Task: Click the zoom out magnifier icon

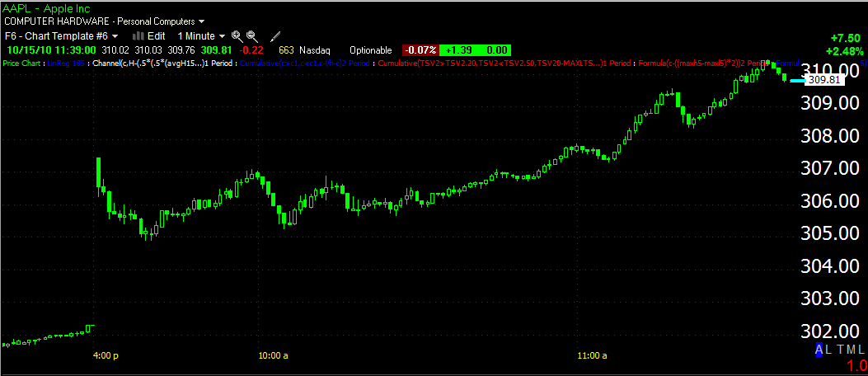Action: click(252, 36)
